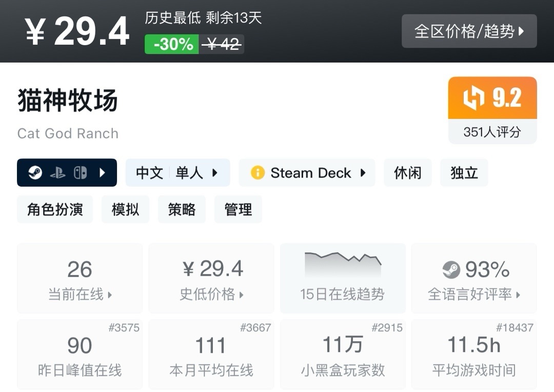Select the 休闲 tag
Image resolution: width=554 pixels, height=392 pixels.
coord(407,173)
